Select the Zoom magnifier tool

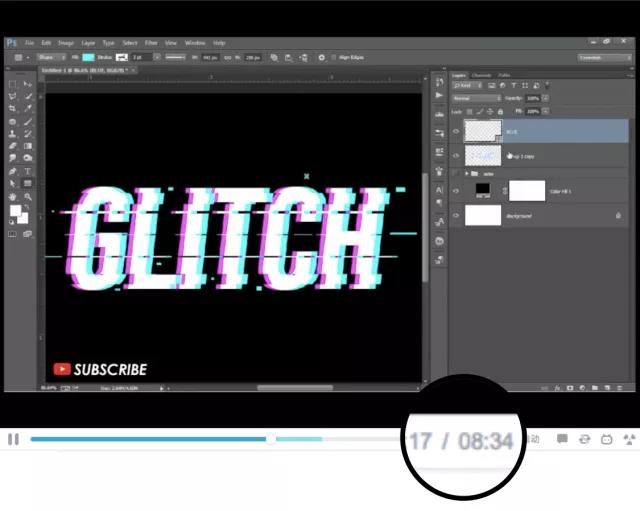28,197
